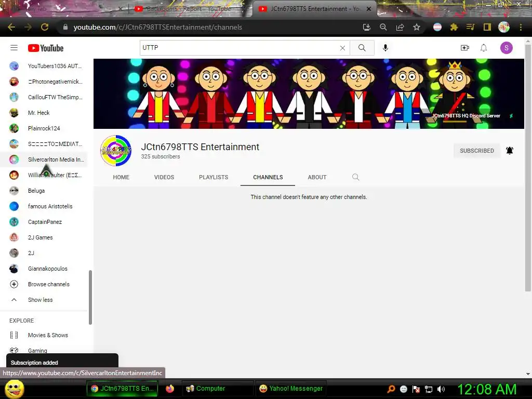Click install app icon in address bar
532x399 pixels.
tap(366, 27)
